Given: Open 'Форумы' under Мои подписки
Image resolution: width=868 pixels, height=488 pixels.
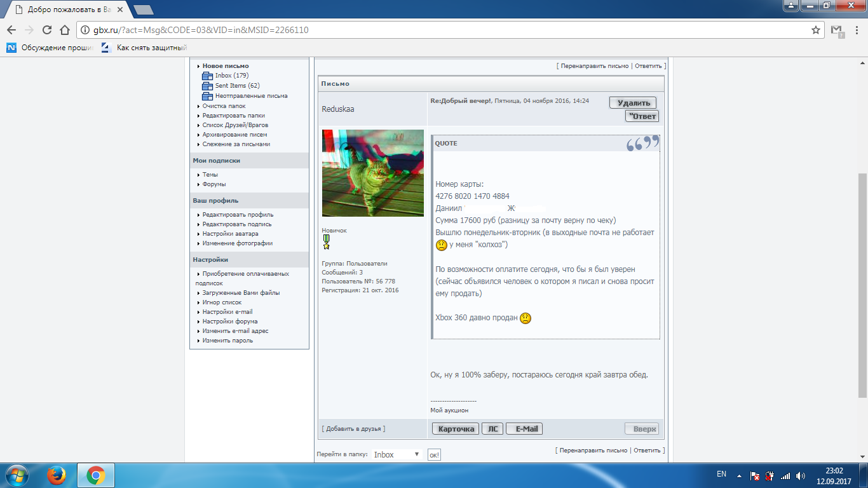Looking at the screenshot, I should [214, 184].
